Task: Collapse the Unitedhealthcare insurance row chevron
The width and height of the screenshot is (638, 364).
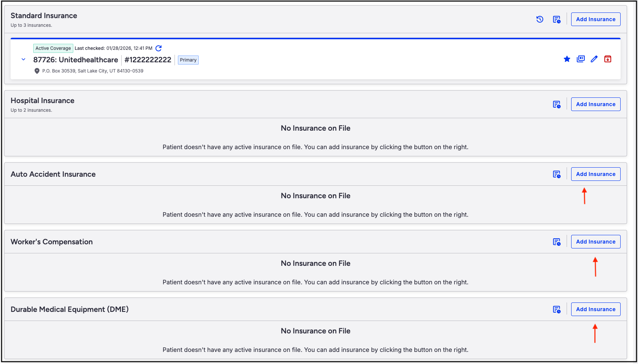Action: 23,59
